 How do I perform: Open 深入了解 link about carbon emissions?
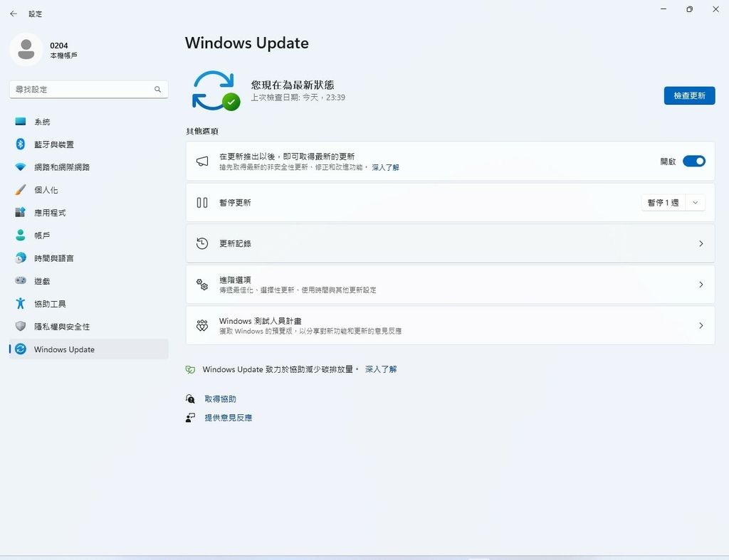click(381, 369)
